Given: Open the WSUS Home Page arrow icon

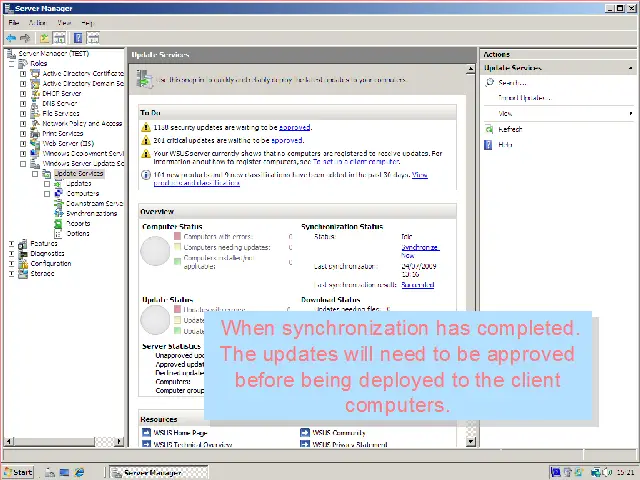Looking at the screenshot, I should (x=146, y=432).
